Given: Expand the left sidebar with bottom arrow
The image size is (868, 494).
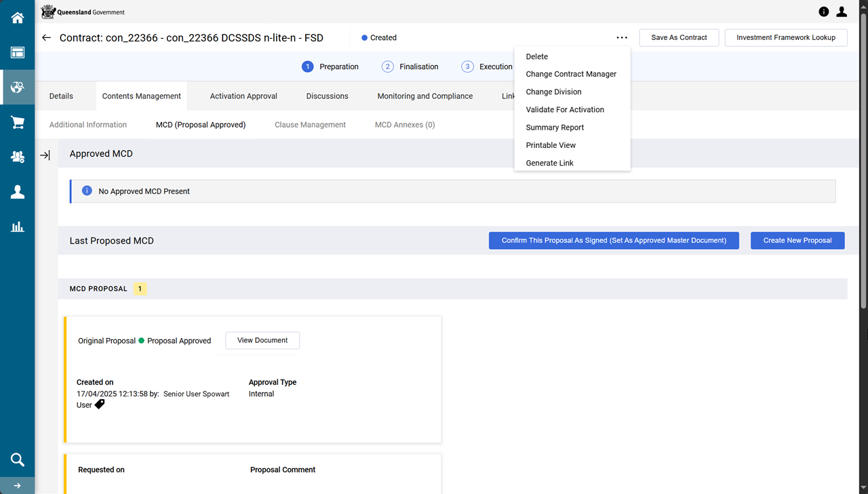Looking at the screenshot, I should coord(17,486).
